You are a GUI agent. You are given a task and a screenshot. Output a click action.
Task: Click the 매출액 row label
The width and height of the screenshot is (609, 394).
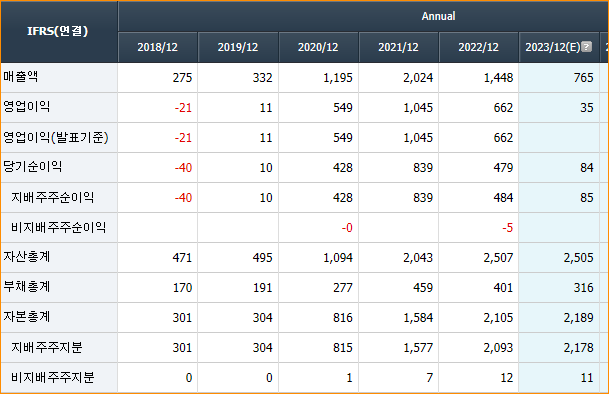21,77
